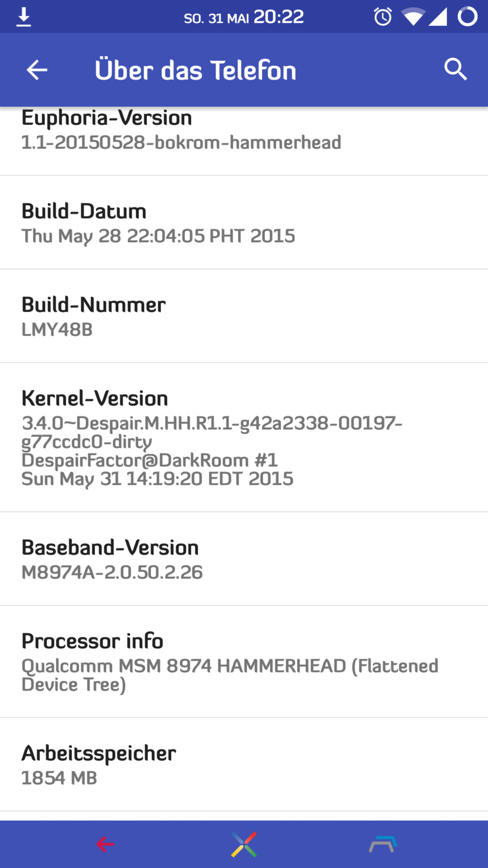
Task: Tap the date "So. 31 Mai" in status bar
Action: [216, 18]
